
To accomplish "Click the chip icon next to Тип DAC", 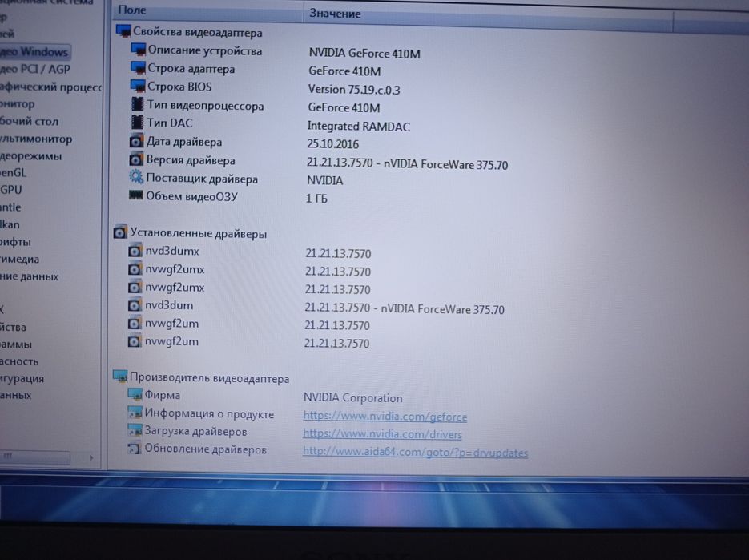I will pos(137,123).
